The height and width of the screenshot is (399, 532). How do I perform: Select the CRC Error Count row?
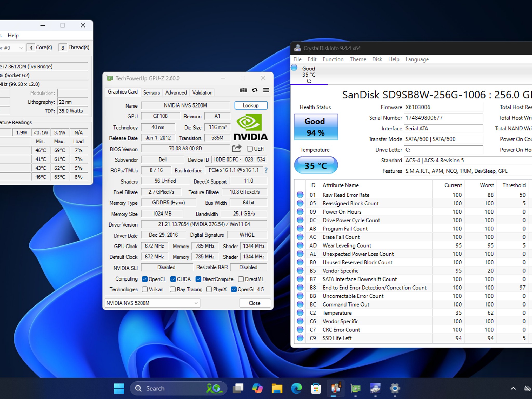[413, 330]
